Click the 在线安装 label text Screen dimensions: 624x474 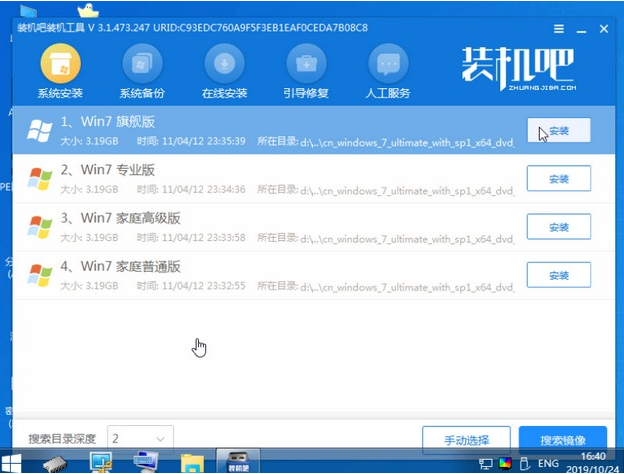click(224, 93)
